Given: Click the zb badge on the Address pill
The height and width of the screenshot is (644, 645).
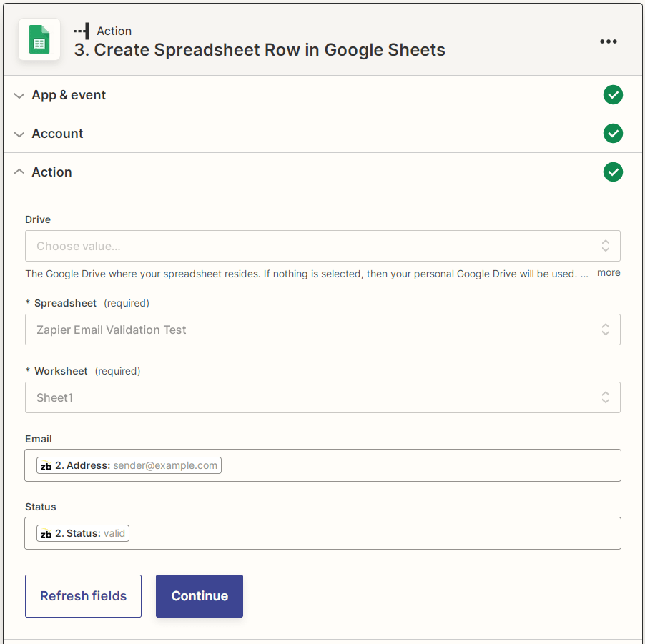Looking at the screenshot, I should pyautogui.click(x=45, y=465).
